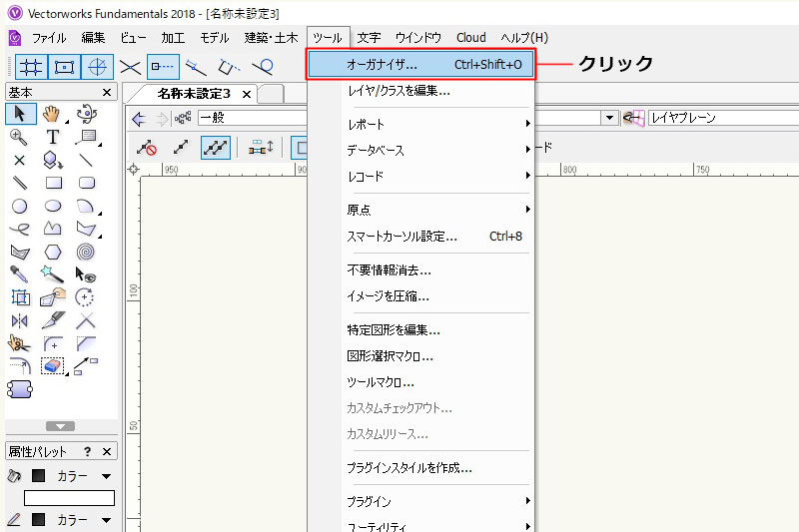This screenshot has width=799, height=532.
Task: Select the Oval tool
Action: click(x=53, y=206)
